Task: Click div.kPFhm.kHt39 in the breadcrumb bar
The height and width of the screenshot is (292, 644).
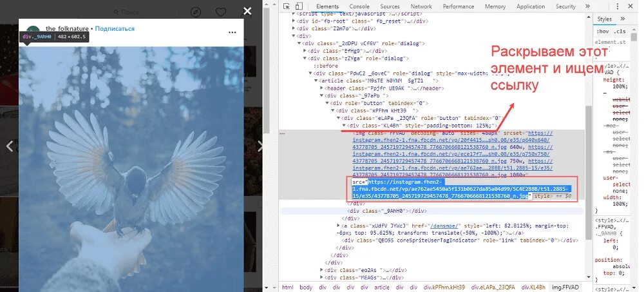Action: coord(444,287)
